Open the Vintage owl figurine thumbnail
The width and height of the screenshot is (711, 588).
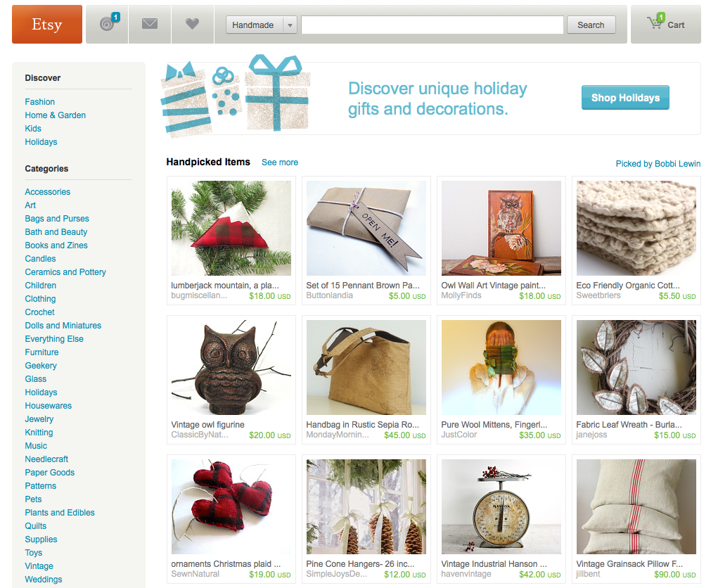[231, 367]
